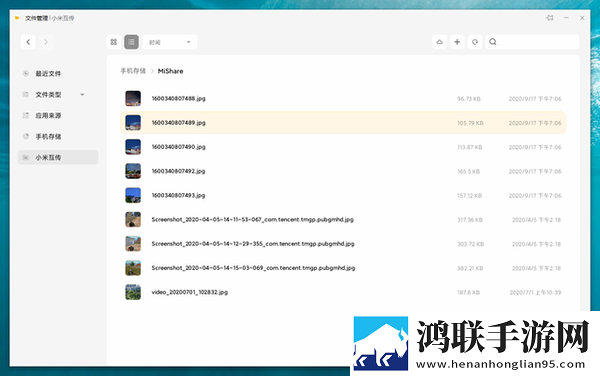Click thumbnail of Screenshot 14-15-03-069 file
The width and height of the screenshot is (600, 376).
[133, 268]
